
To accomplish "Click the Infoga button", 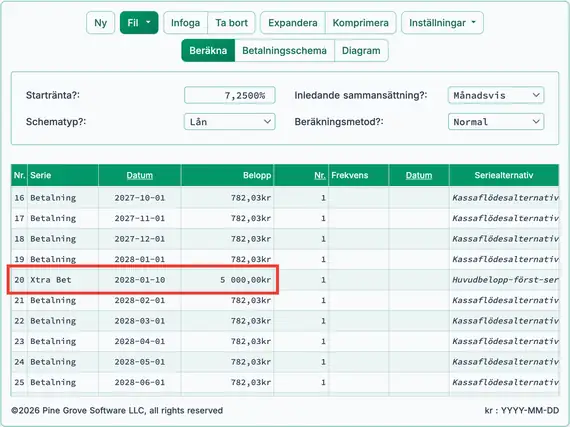I will coord(185,23).
